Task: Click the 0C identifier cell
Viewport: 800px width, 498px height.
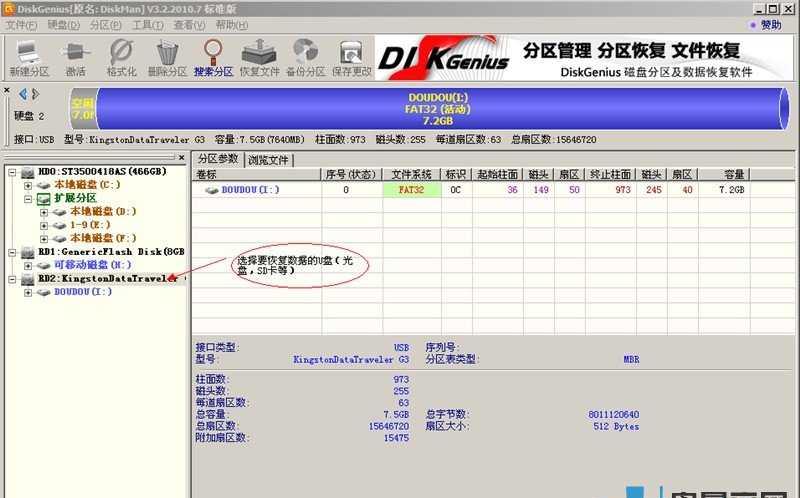Action: (x=456, y=190)
